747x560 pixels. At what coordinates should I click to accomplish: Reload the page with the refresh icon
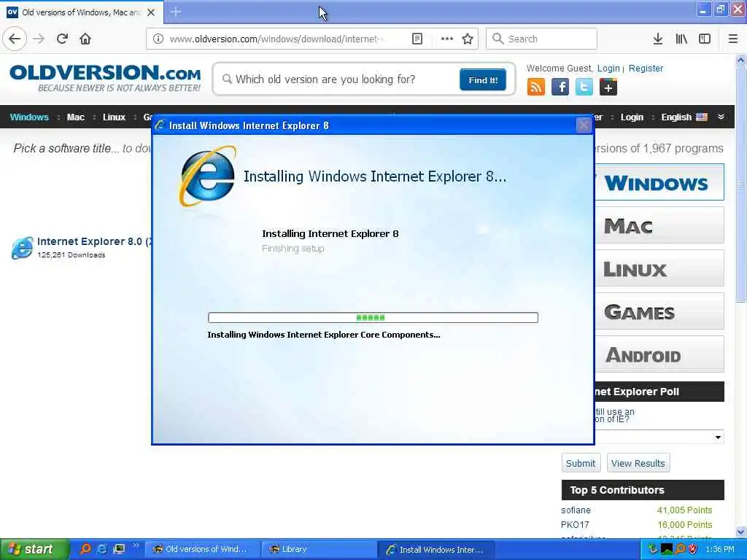pyautogui.click(x=62, y=39)
